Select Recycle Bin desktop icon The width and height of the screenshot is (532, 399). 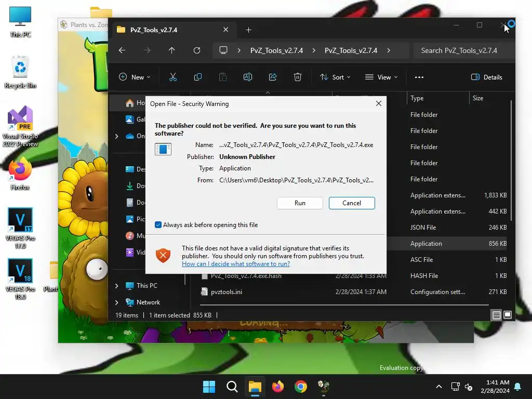[20, 72]
